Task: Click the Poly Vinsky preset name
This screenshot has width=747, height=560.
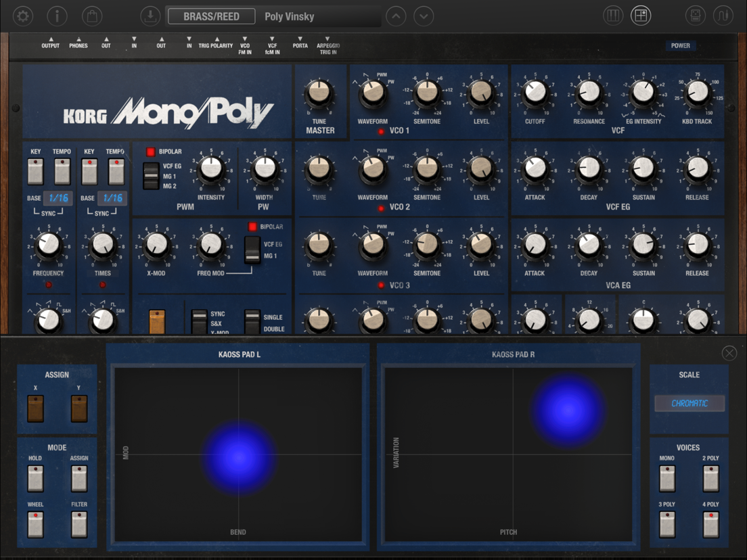Action: click(289, 17)
